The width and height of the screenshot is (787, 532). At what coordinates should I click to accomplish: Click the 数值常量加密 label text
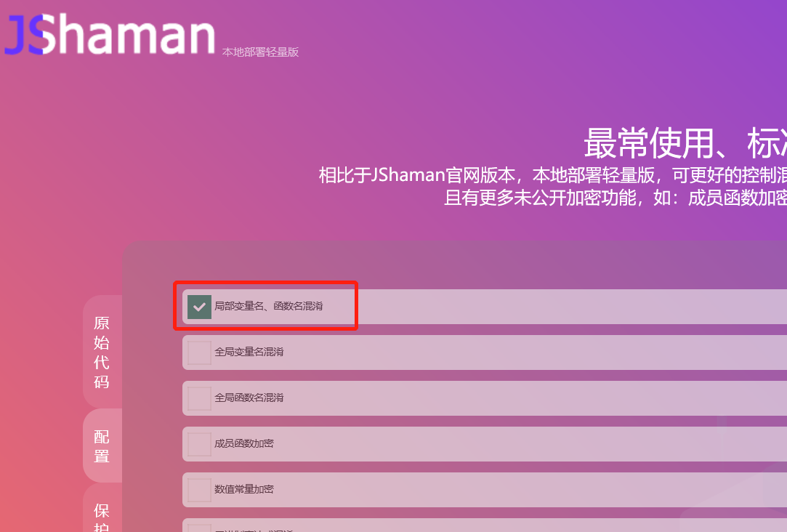(x=243, y=489)
